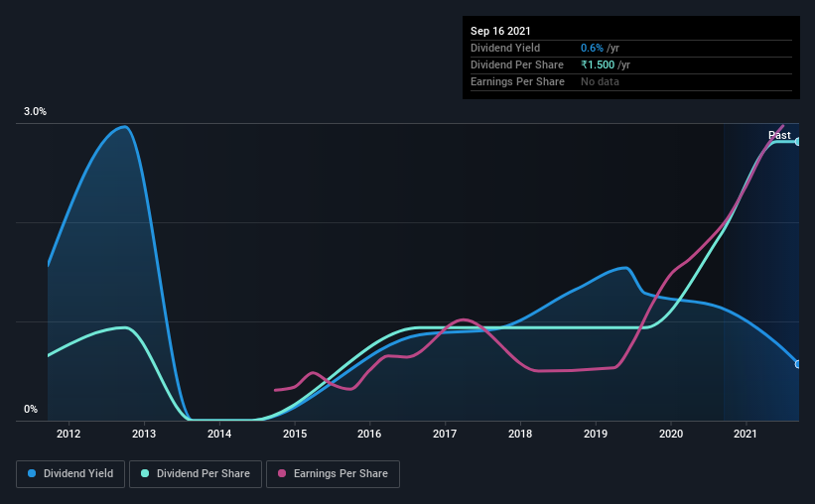The height and width of the screenshot is (504, 815).
Task: Click the 3.0% y-axis label
Action: coord(35,111)
